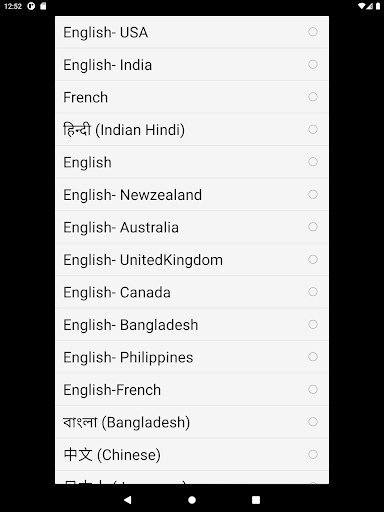Choose English- Bangladesh radio button

[313, 324]
